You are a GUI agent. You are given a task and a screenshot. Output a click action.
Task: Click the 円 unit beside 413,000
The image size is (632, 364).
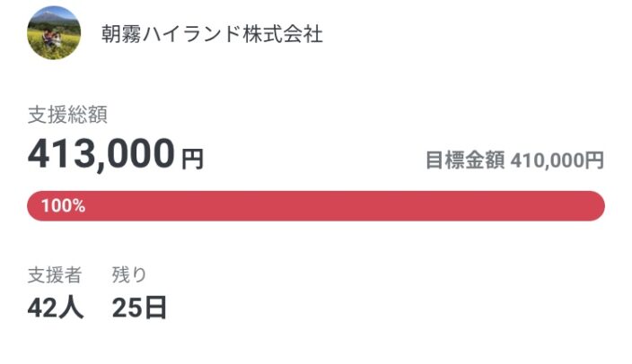192,160
